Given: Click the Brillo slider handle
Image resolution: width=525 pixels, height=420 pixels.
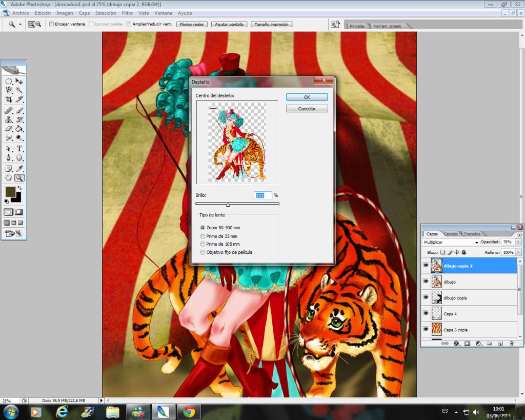Looking at the screenshot, I should click(x=228, y=205).
